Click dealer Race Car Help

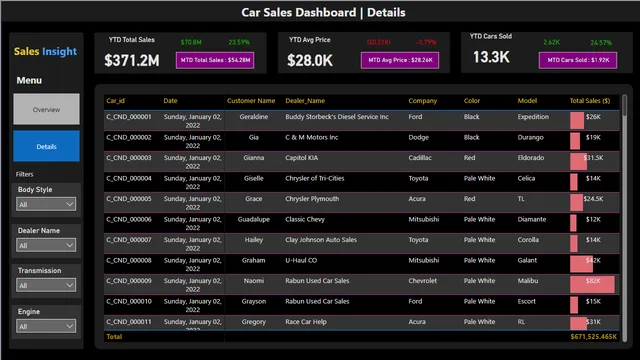306,322
